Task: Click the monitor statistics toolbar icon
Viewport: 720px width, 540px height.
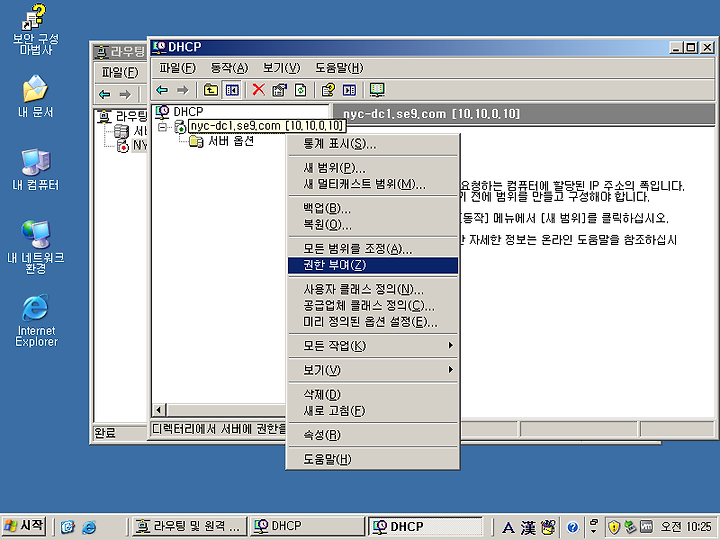Action: [377, 90]
